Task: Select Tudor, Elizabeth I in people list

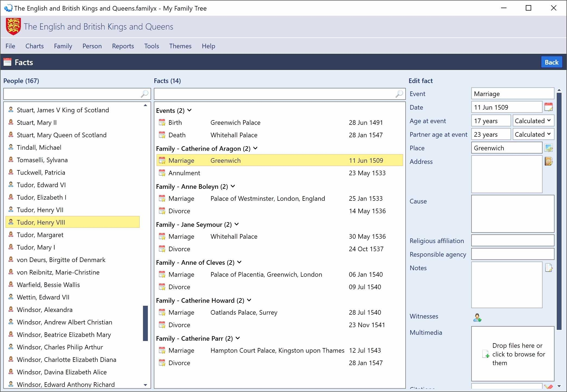Action: [x=42, y=197]
